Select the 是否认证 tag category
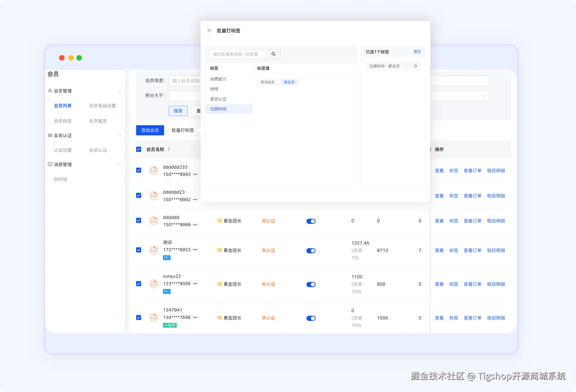Image resolution: width=576 pixels, height=392 pixels. 229,99
